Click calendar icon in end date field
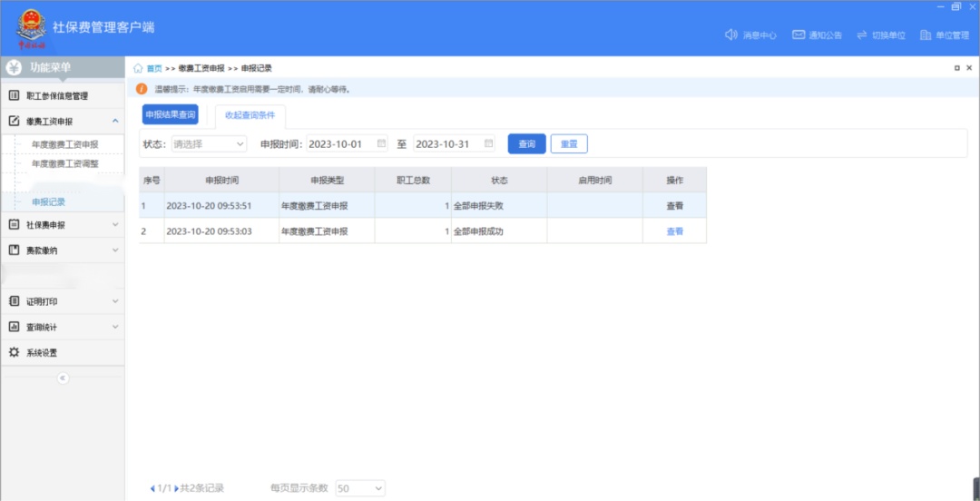 coord(488,143)
